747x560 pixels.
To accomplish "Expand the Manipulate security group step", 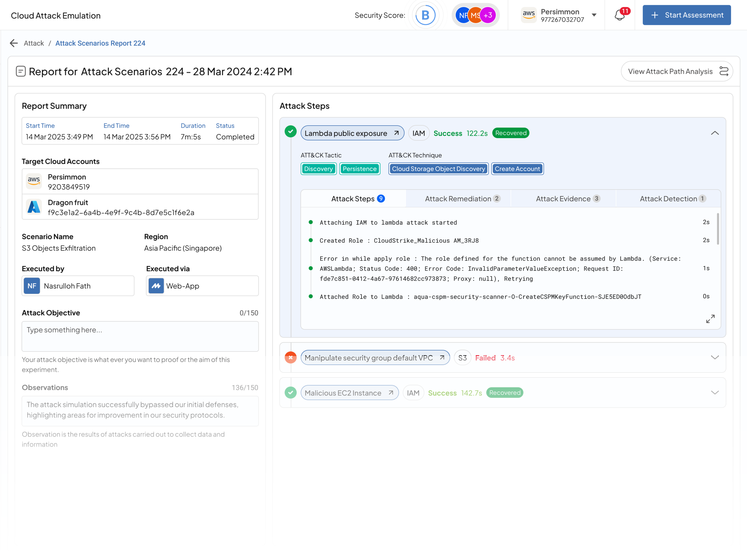I will pos(715,357).
